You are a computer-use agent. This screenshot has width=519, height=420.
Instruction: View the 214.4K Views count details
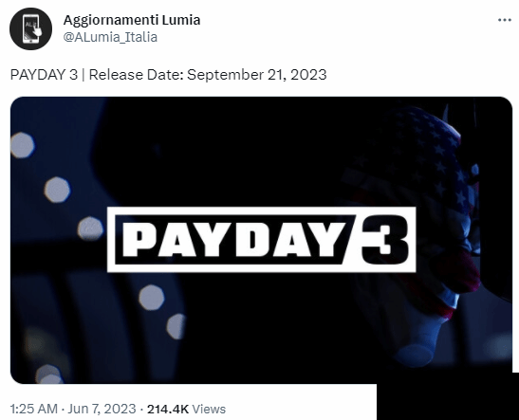[186, 409]
